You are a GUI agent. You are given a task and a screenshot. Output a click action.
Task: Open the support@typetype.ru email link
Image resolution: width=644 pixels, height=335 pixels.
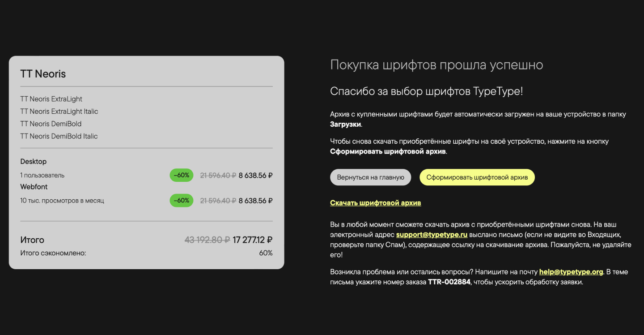coord(432,234)
